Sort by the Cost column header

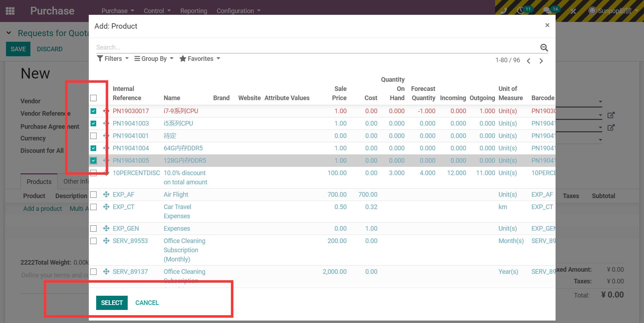click(x=371, y=98)
